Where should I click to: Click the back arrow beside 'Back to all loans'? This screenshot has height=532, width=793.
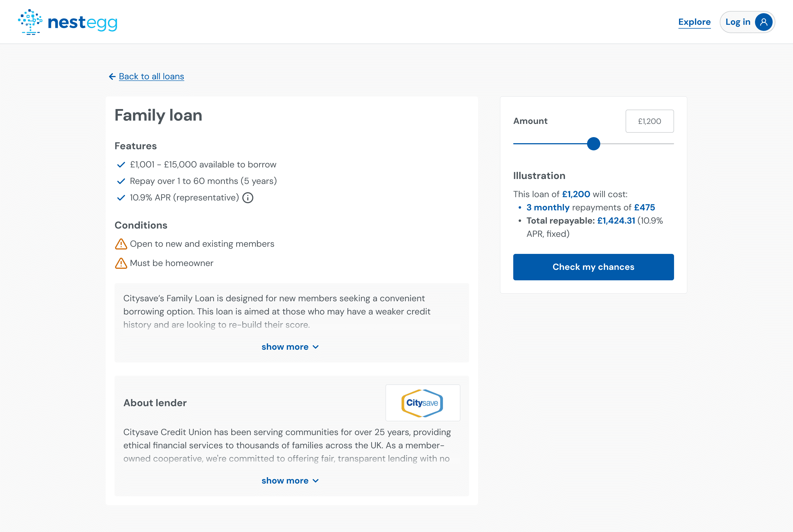(x=112, y=77)
